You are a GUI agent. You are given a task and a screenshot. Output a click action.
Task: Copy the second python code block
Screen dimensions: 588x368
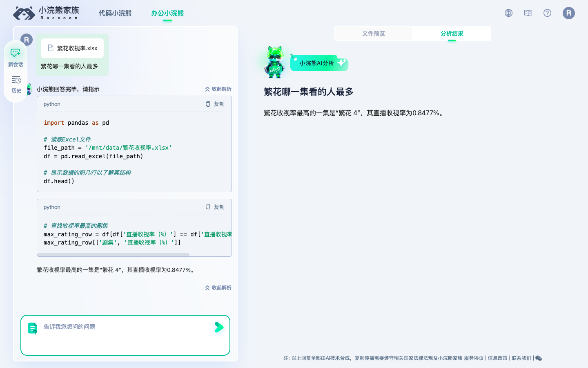click(x=215, y=207)
